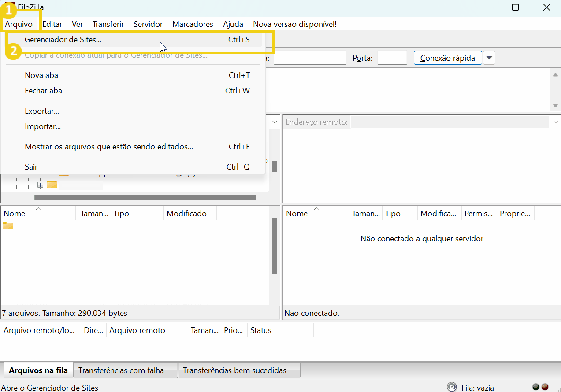
Task: Click '7 arquivos. Tamanho: 290.034 bytes' status
Action: point(65,314)
